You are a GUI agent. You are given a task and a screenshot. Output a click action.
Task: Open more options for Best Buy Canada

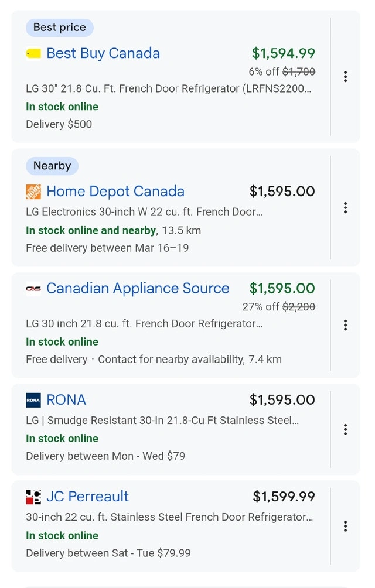[346, 77]
